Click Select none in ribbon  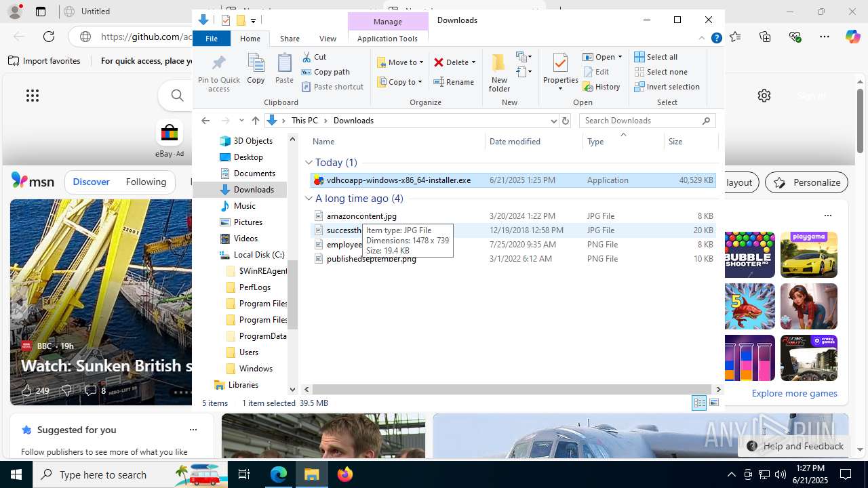[x=660, y=72]
